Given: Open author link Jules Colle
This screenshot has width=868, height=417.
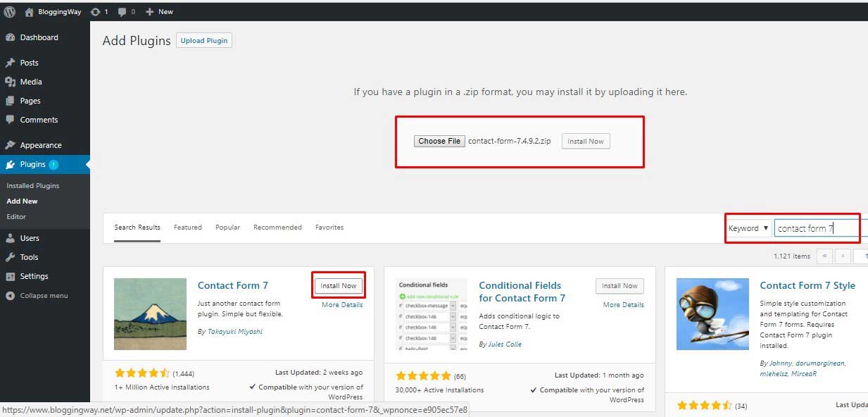Looking at the screenshot, I should point(505,344).
